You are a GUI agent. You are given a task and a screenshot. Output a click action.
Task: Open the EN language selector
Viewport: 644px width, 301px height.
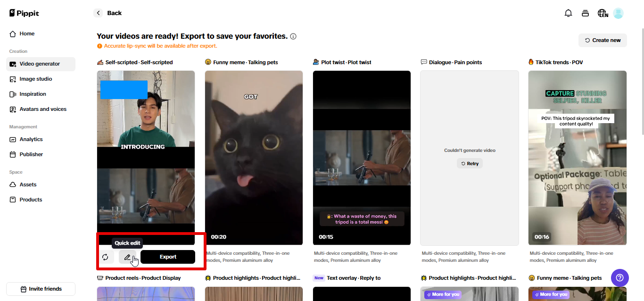tap(603, 13)
